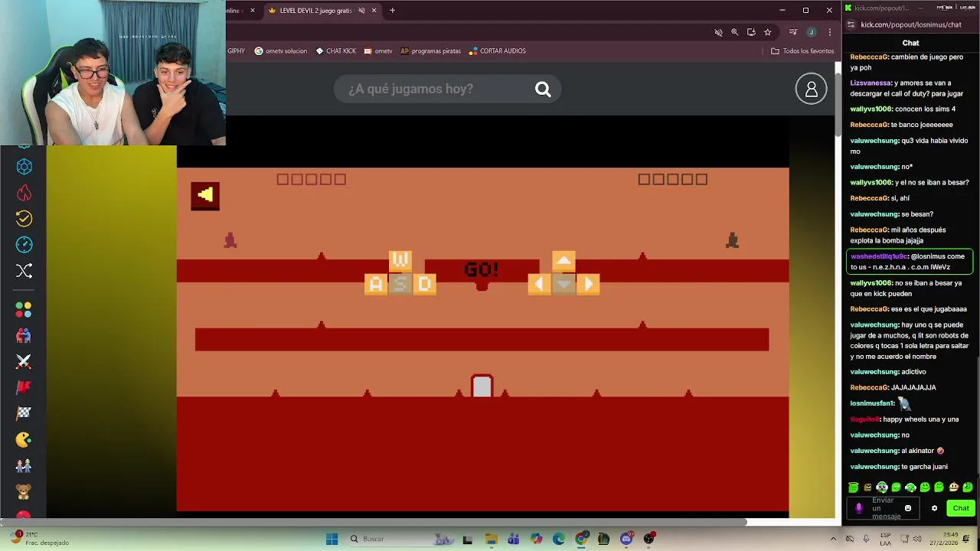The height and width of the screenshot is (551, 980).
Task: Open the chat settings gear icon
Action: (x=934, y=508)
